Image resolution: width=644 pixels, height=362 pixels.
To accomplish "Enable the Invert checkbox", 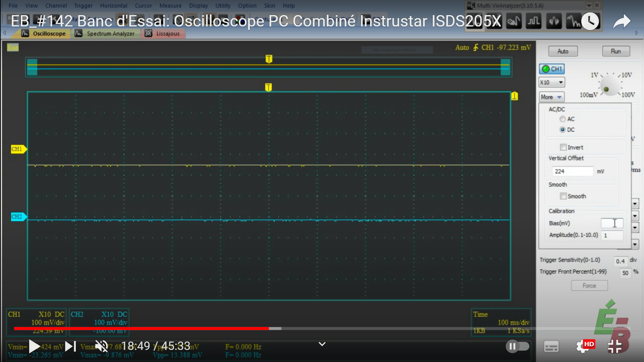I will click(563, 147).
